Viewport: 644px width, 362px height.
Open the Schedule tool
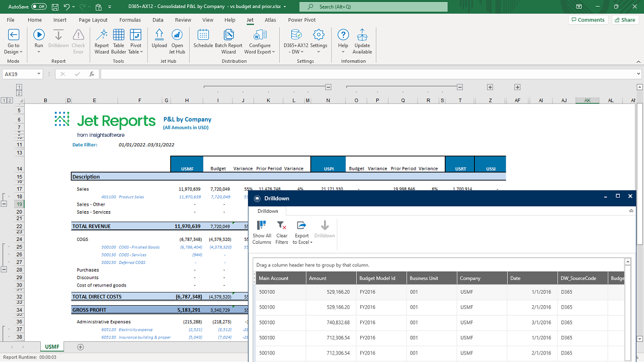[x=203, y=39]
